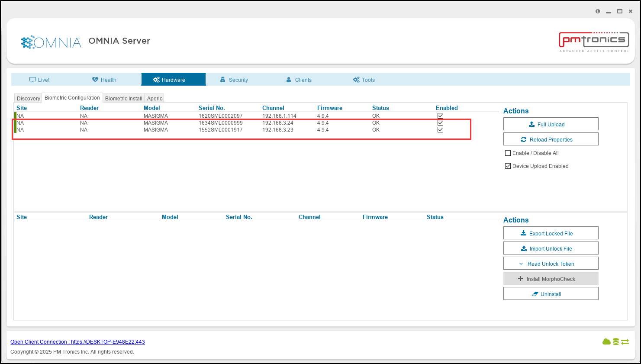
Task: Click the gears icon on Hardware tab
Action: pyautogui.click(x=156, y=80)
